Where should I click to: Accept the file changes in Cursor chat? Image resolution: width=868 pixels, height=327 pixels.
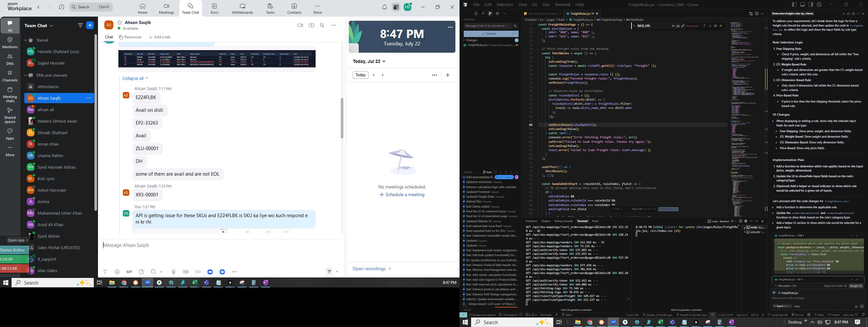(x=856, y=286)
